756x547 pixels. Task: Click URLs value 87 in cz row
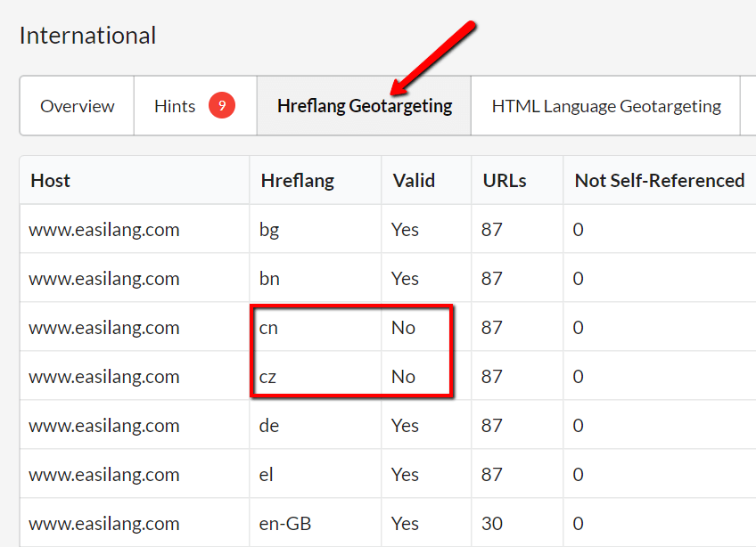click(492, 377)
